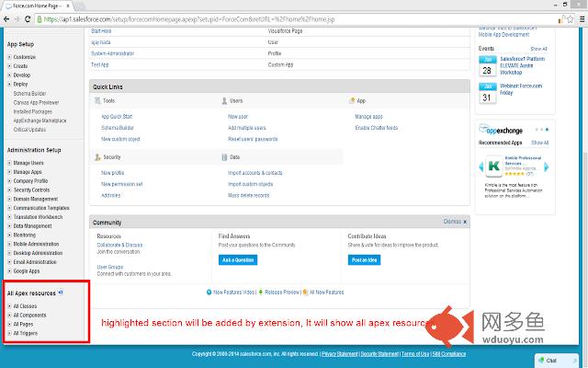
Task: Open the New custom object link
Action: coord(120,139)
